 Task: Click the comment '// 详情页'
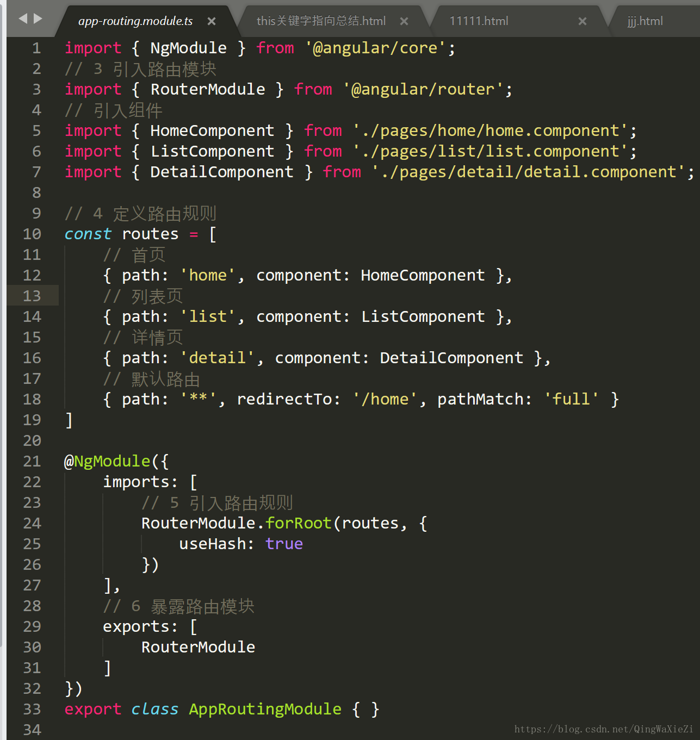(143, 338)
